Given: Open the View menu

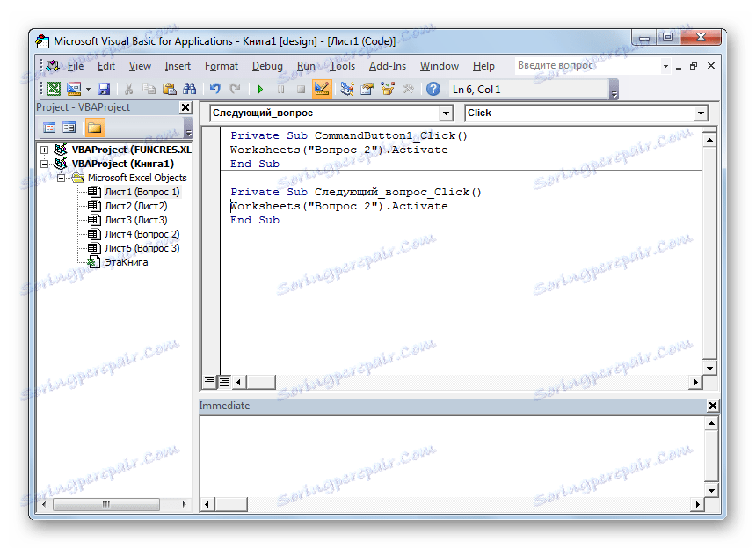Looking at the screenshot, I should [x=140, y=66].
